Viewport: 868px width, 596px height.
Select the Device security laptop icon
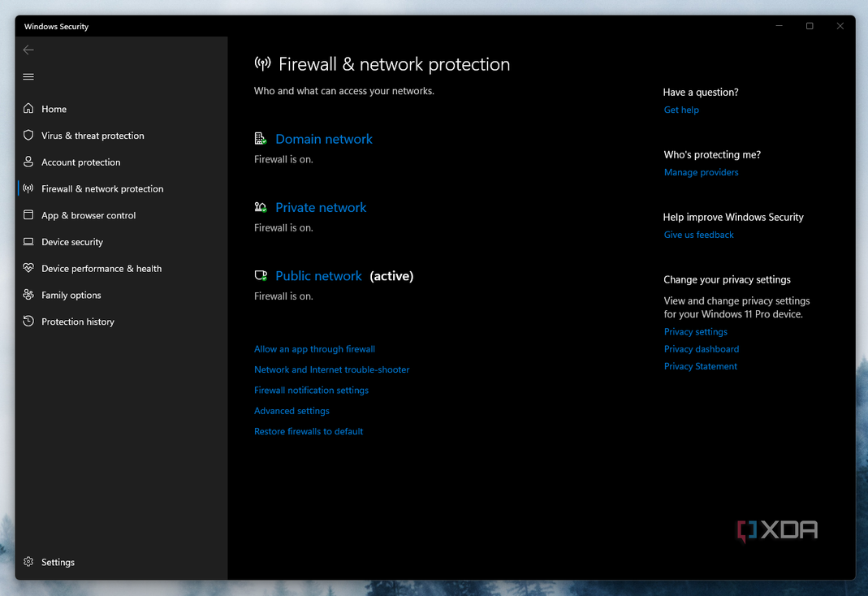click(28, 241)
